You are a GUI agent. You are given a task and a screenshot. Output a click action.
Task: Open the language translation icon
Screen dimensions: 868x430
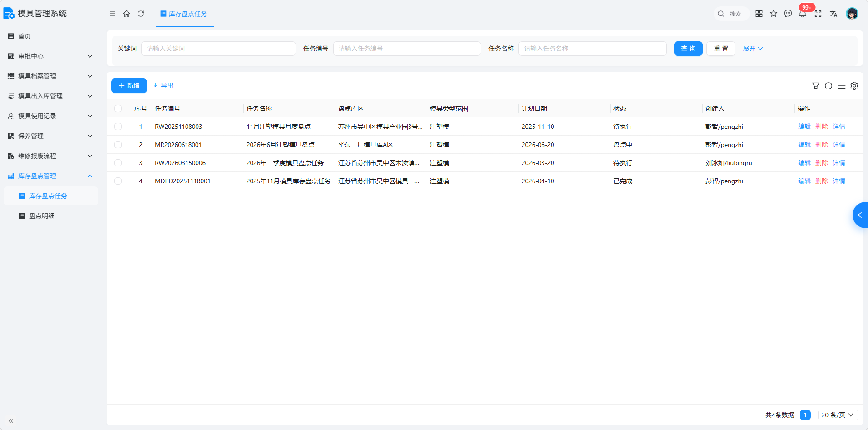click(833, 14)
